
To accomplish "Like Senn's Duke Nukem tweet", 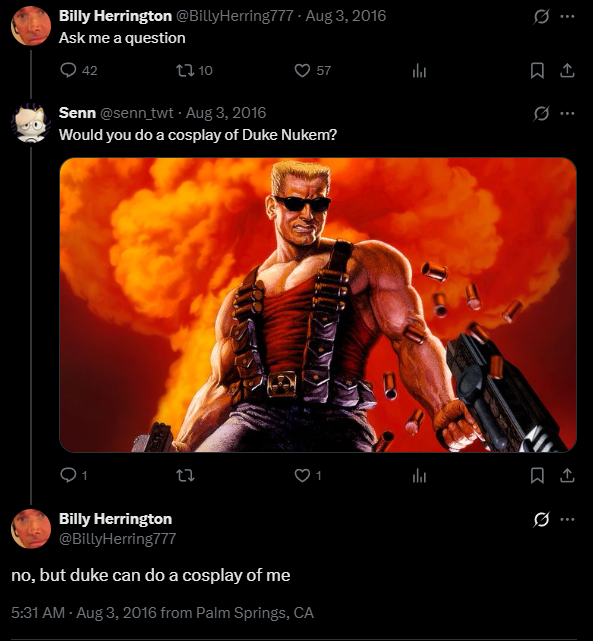I will (308, 475).
